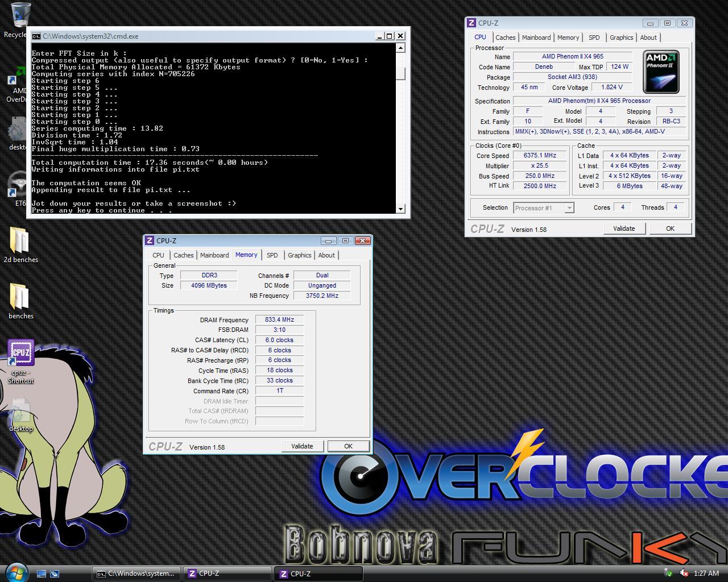Click Switch between windows quick launch icon
728x582 pixels.
pos(55,573)
